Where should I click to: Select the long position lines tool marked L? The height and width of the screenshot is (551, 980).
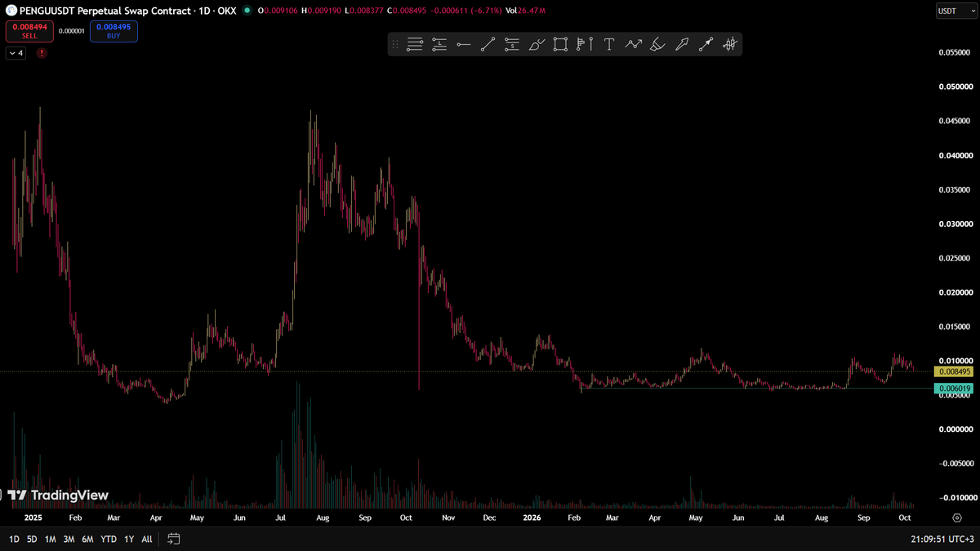[x=439, y=44]
